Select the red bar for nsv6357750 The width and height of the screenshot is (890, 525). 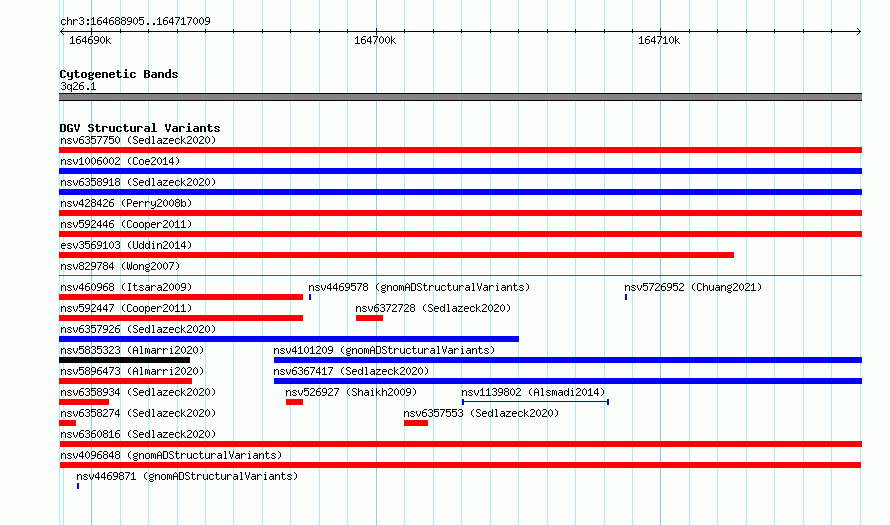460,150
